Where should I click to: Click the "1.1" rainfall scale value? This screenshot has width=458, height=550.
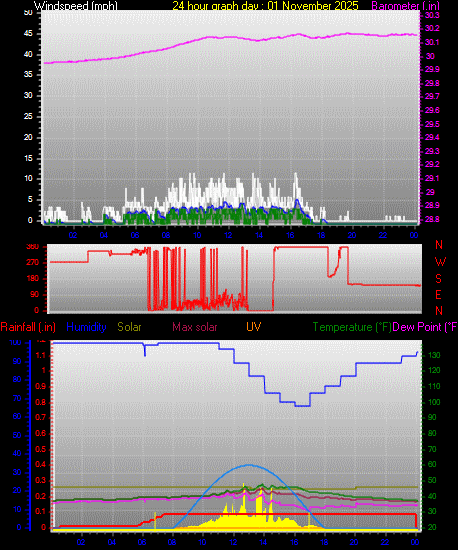click(41, 356)
